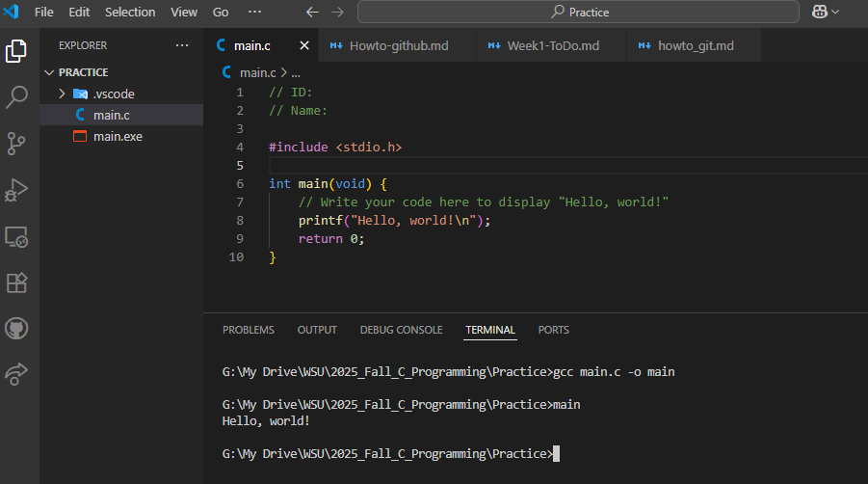Open the Run and Debug view
868x484 pixels.
coord(16,190)
